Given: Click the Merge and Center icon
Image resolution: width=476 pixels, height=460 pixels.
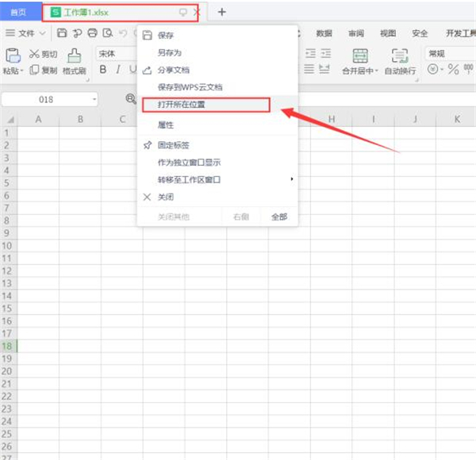Looking at the screenshot, I should click(360, 56).
